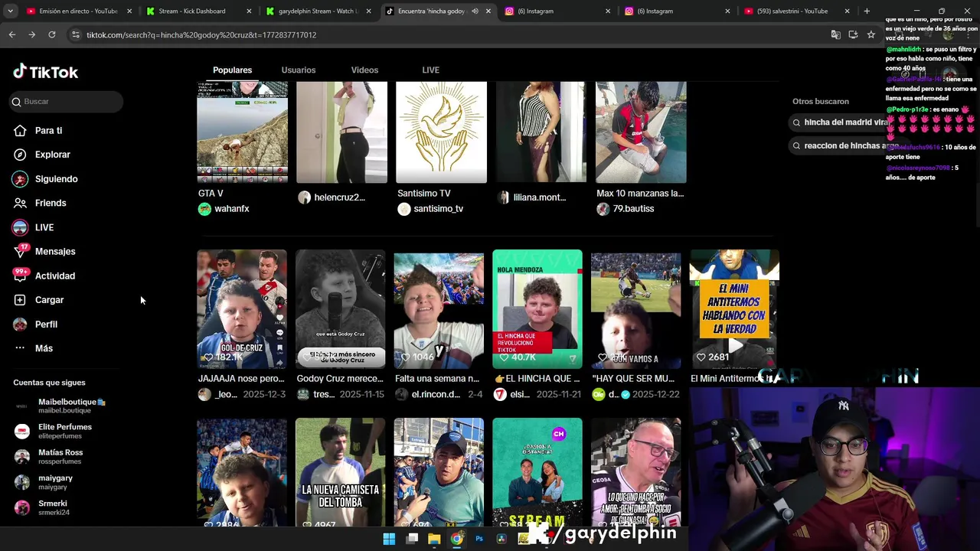Select the Populares search tab
The height and width of the screenshot is (551, 980).
click(x=232, y=70)
